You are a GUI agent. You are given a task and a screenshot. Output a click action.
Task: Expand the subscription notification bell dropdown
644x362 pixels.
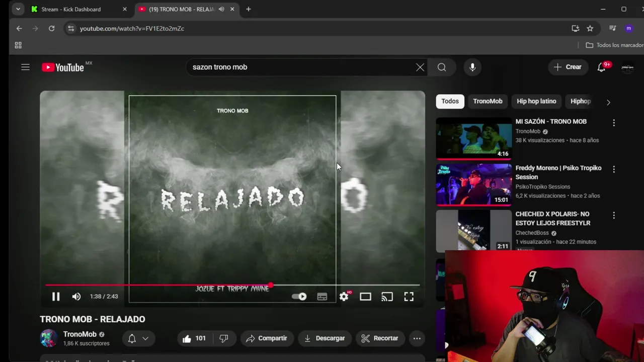138,338
